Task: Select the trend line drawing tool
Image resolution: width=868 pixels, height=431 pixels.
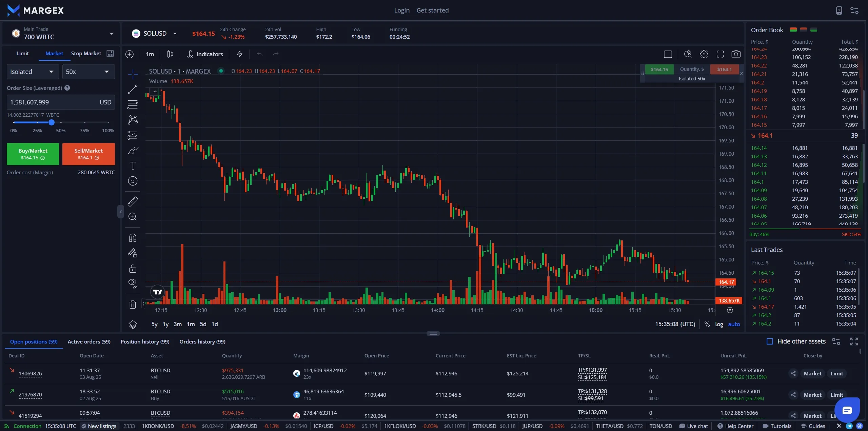Action: click(x=133, y=90)
